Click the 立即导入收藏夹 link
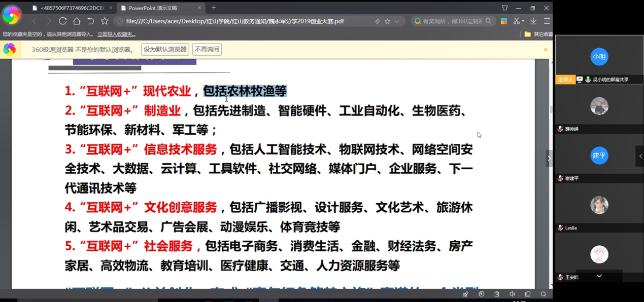Viewport: 644px width, 302px height. [116, 34]
